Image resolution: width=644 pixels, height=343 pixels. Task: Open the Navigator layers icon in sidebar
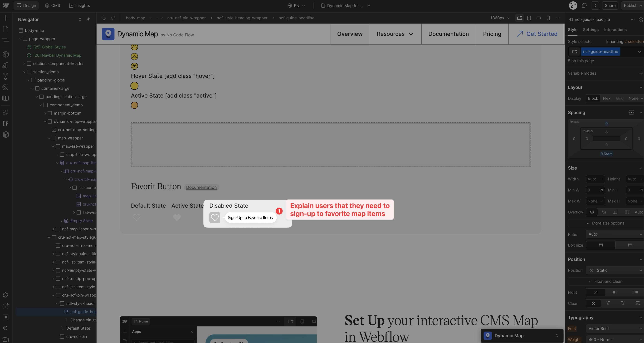coord(6,40)
